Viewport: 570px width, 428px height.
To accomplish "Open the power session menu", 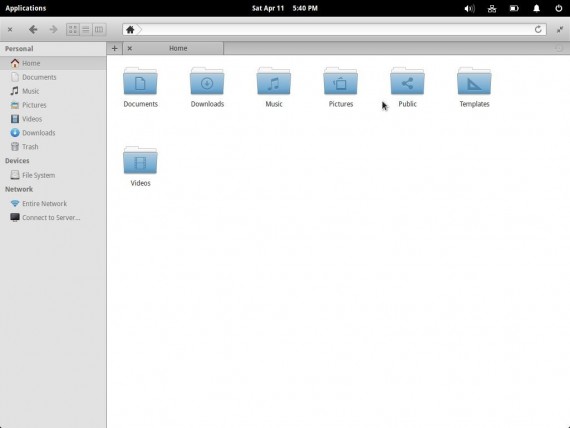I will tap(559, 8).
